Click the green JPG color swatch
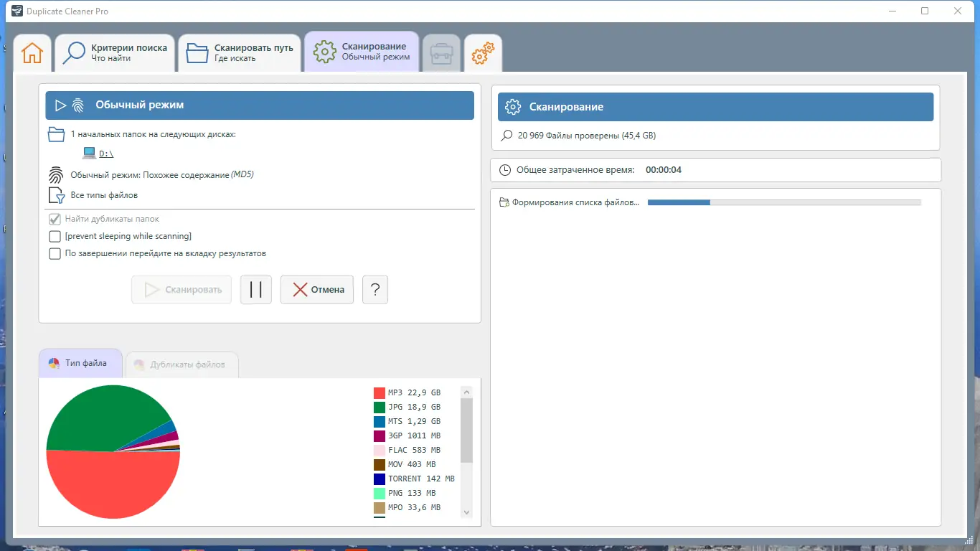This screenshot has height=551, width=980. tap(380, 407)
